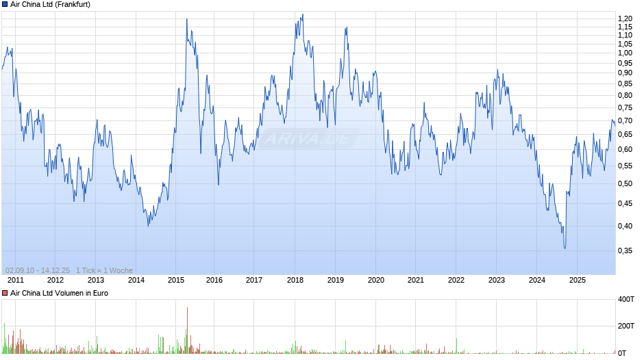Click the red volume legend square
This screenshot has width=644, height=360.
[x=5, y=293]
